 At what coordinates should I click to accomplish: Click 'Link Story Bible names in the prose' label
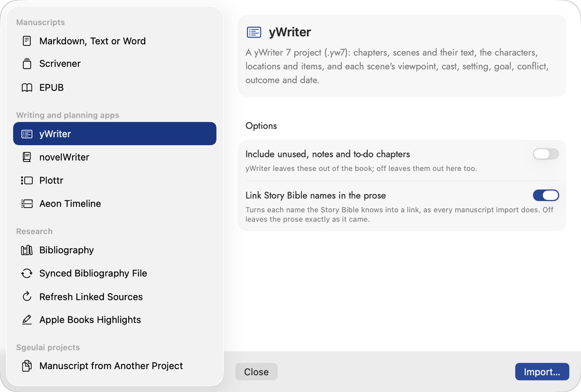(316, 196)
